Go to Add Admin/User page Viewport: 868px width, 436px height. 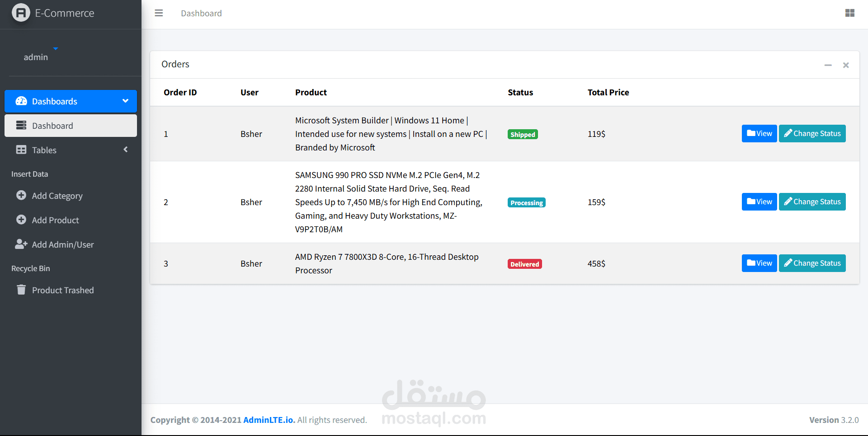71,244
